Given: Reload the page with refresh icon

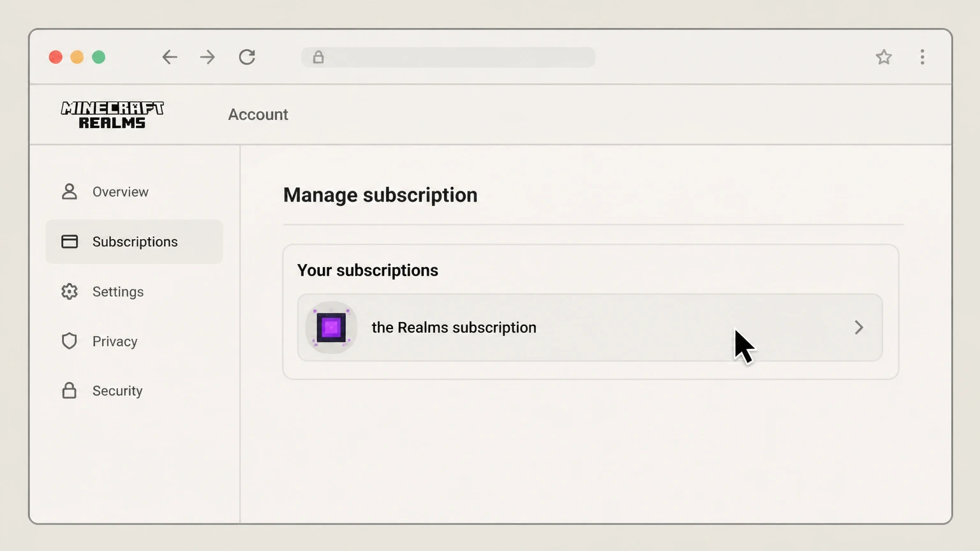Looking at the screenshot, I should click(x=247, y=57).
